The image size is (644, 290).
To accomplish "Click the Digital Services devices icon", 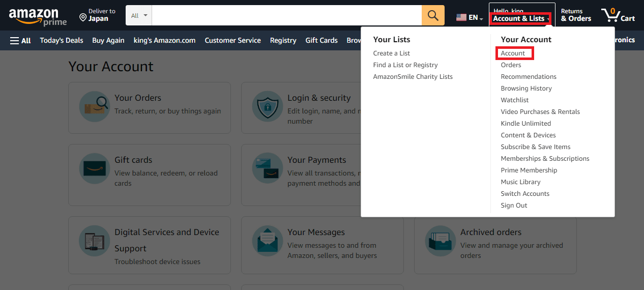I will (x=94, y=241).
